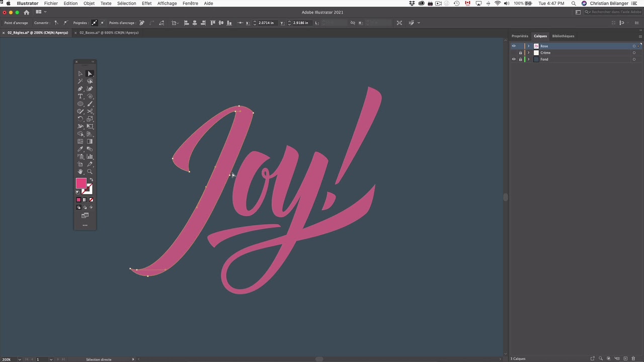Select the Pen tool
The height and width of the screenshot is (362, 644).
[80, 88]
